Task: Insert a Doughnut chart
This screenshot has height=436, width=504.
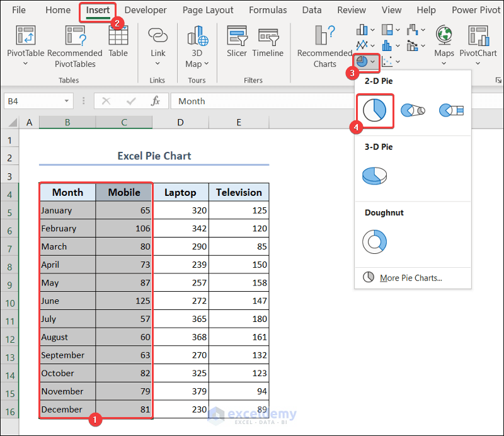Action: [x=375, y=241]
